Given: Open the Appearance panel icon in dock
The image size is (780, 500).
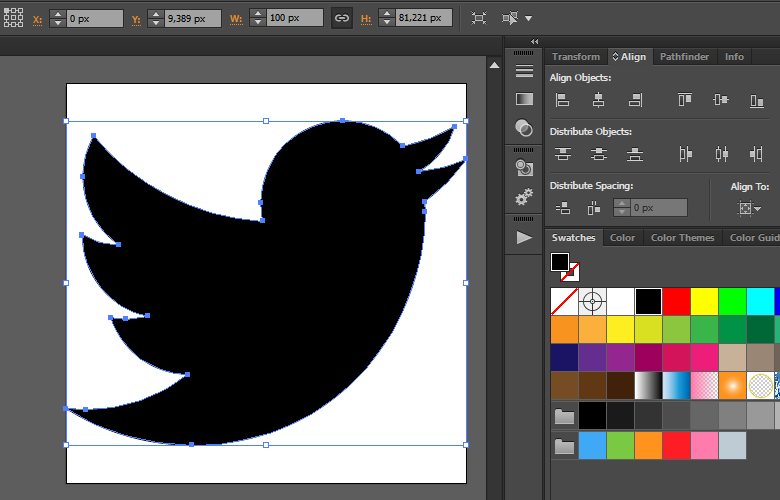Looking at the screenshot, I should pos(524,168).
